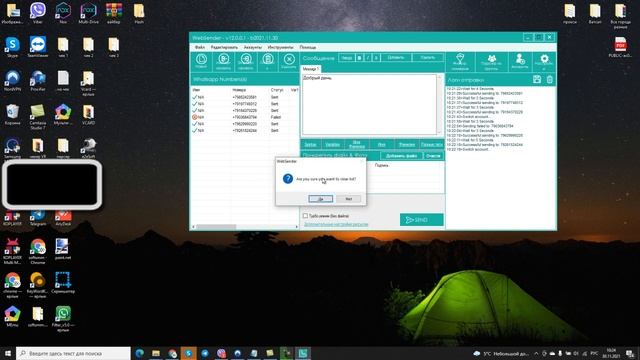Click the Windows Start button

(8, 353)
